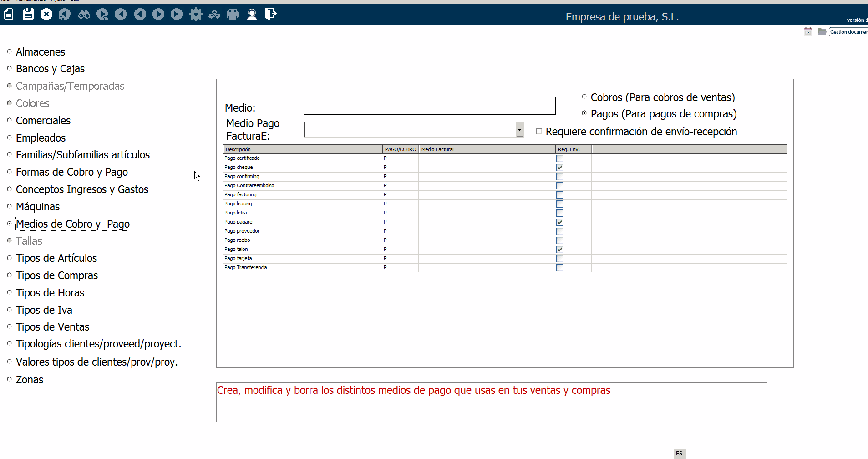Open search with the binoculars icon

tap(84, 15)
